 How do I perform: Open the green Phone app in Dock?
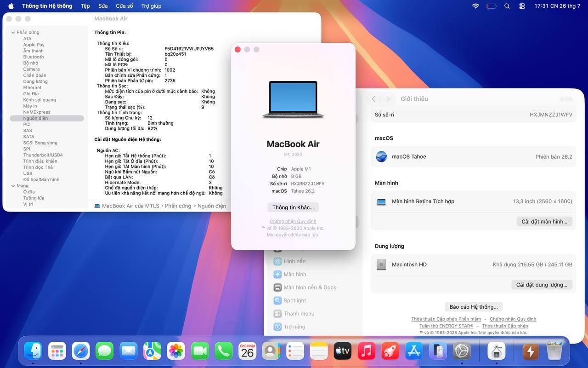pyautogui.click(x=224, y=351)
